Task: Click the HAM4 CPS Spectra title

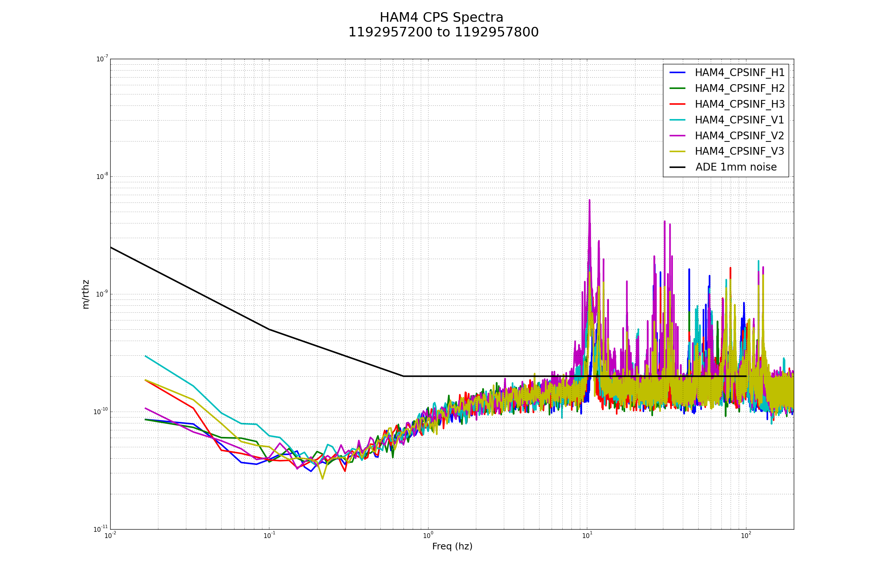Action: tap(441, 18)
